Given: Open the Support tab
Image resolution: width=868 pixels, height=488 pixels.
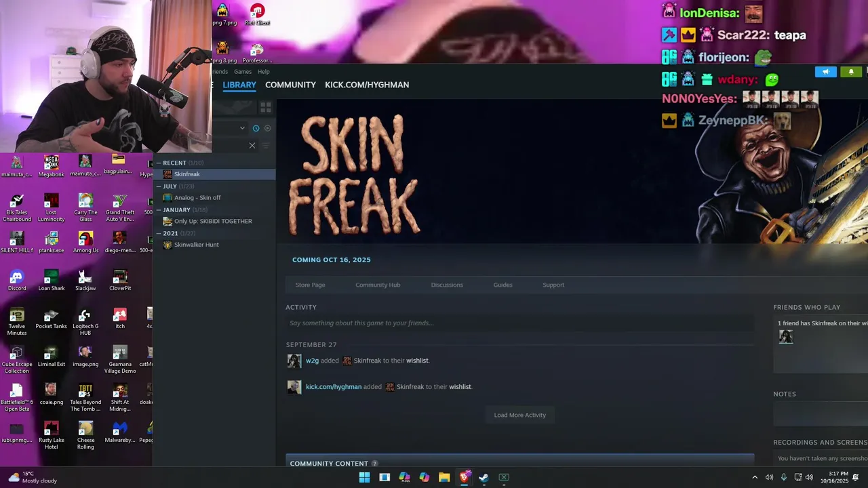Looking at the screenshot, I should (x=553, y=285).
